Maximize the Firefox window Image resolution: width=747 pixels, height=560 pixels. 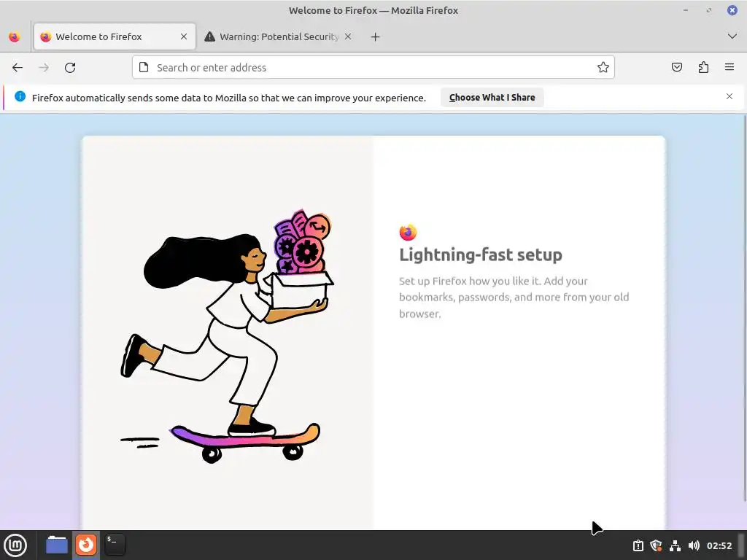coord(709,10)
